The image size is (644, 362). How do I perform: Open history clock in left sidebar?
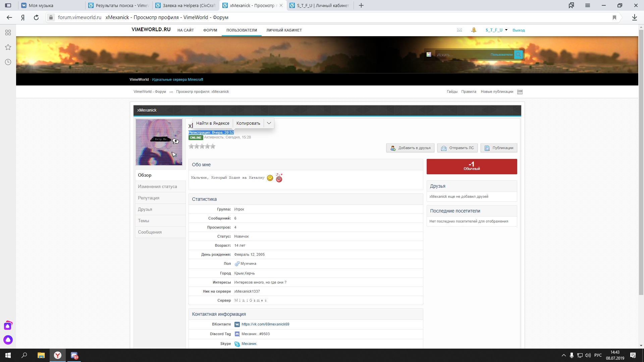(8, 62)
